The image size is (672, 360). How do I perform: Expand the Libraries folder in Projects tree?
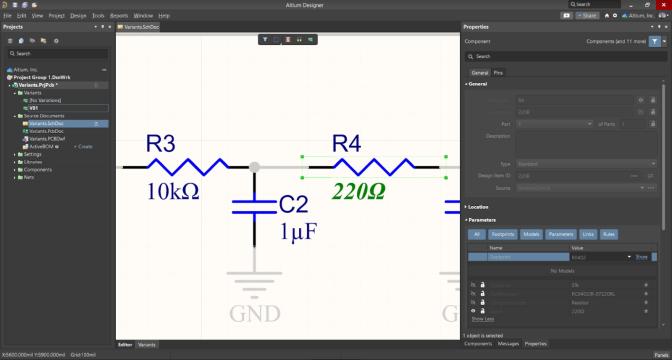pyautogui.click(x=33, y=162)
